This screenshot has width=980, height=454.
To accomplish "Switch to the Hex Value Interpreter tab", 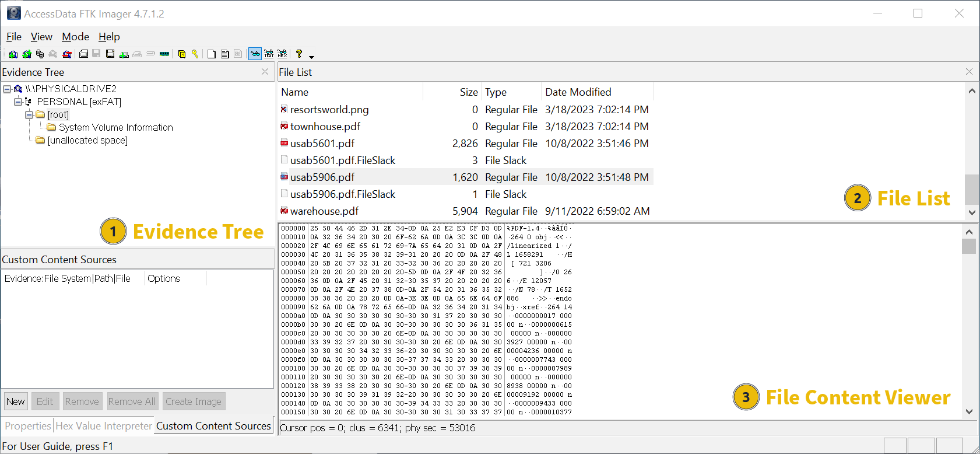I will click(x=104, y=426).
